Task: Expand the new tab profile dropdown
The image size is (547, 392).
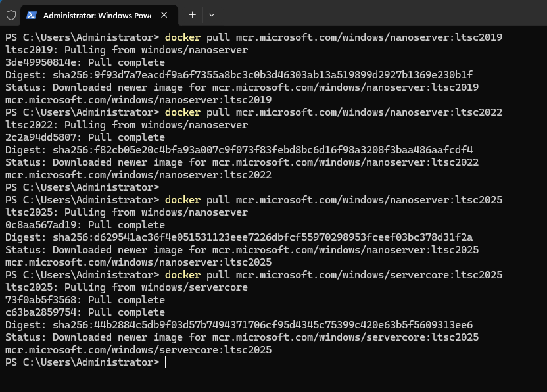Action: click(211, 14)
